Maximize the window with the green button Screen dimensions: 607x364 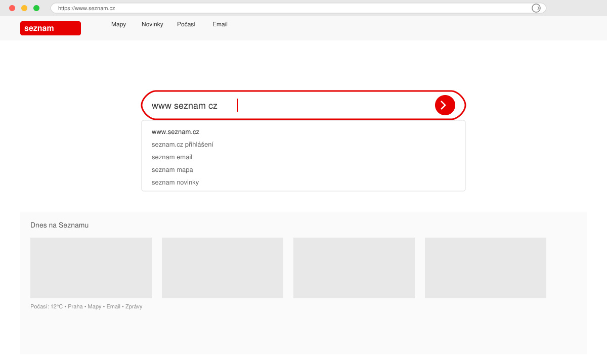(36, 8)
